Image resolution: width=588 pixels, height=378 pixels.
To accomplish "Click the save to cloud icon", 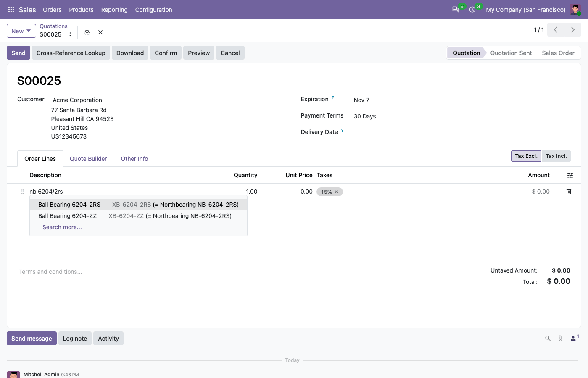I will pyautogui.click(x=87, y=32).
